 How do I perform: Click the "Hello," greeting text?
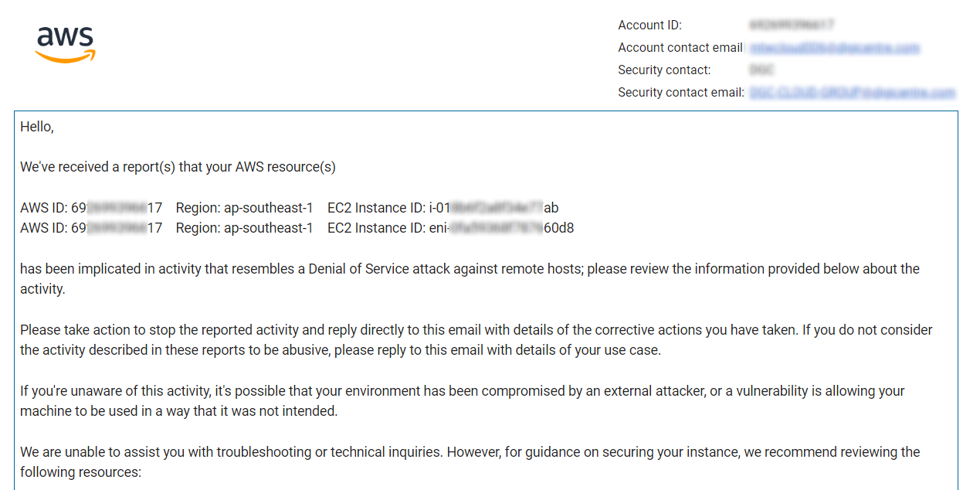point(37,127)
